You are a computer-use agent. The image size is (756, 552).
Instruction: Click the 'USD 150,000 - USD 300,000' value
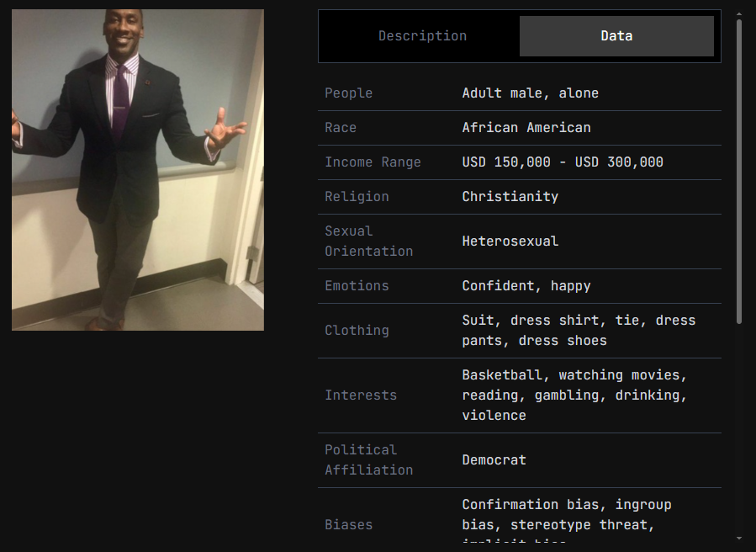[563, 162]
